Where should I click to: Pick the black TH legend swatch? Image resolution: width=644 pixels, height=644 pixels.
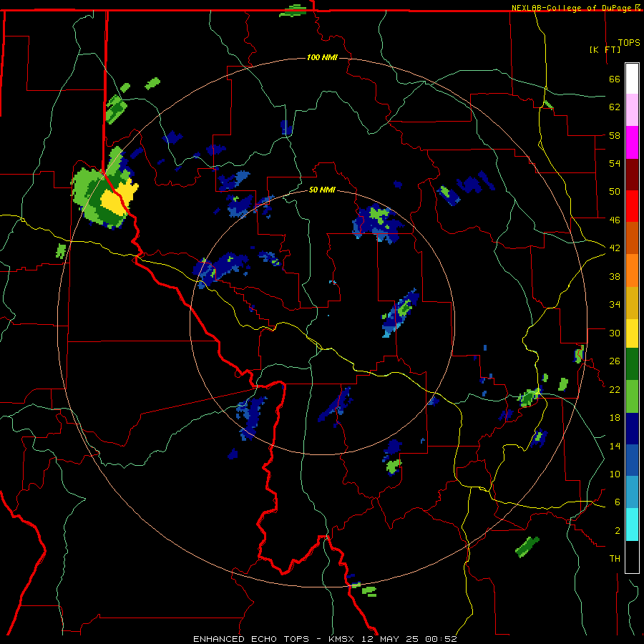click(x=632, y=557)
